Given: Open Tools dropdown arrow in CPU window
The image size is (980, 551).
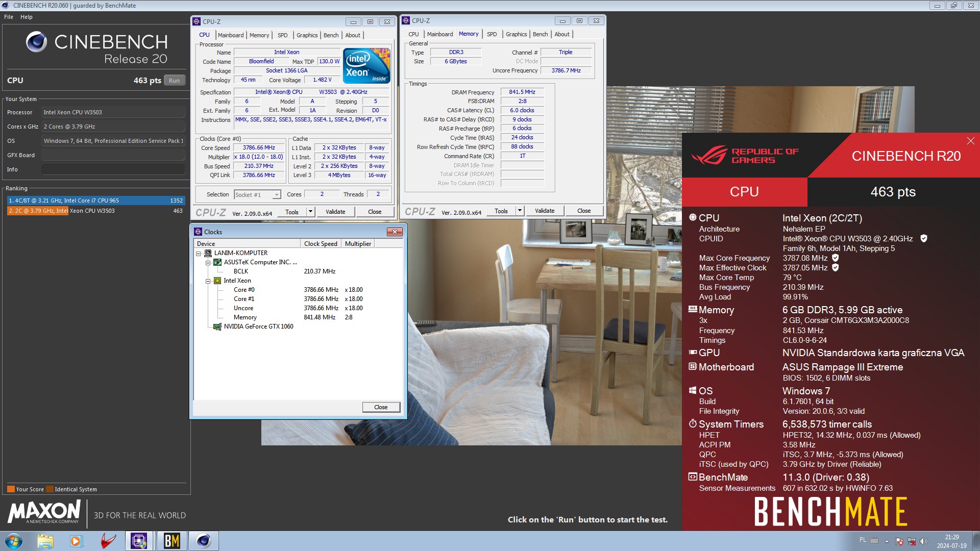Looking at the screenshot, I should [310, 212].
